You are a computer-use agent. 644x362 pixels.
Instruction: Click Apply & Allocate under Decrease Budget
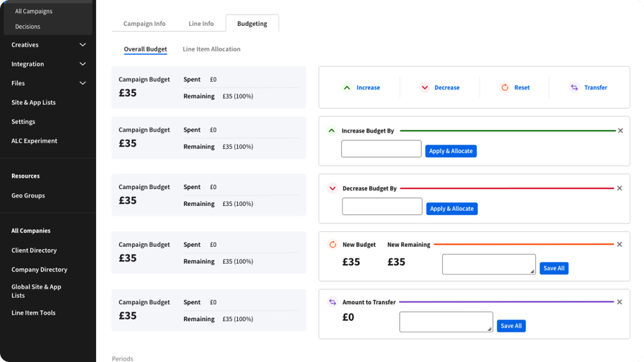coord(452,209)
